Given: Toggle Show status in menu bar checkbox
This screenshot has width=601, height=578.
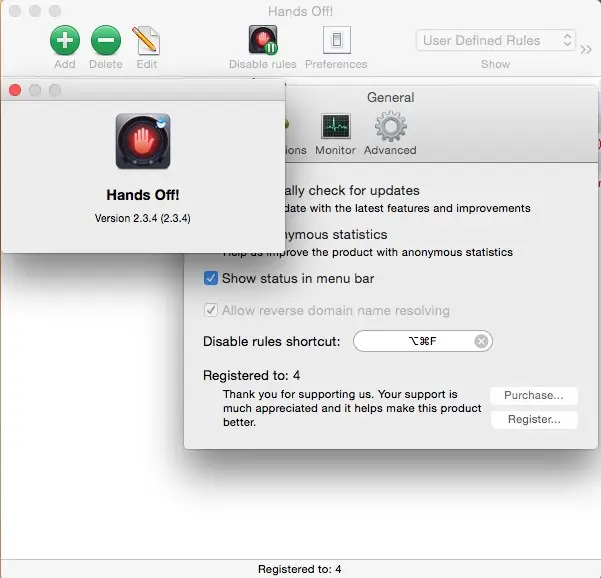Looking at the screenshot, I should pyautogui.click(x=211, y=278).
